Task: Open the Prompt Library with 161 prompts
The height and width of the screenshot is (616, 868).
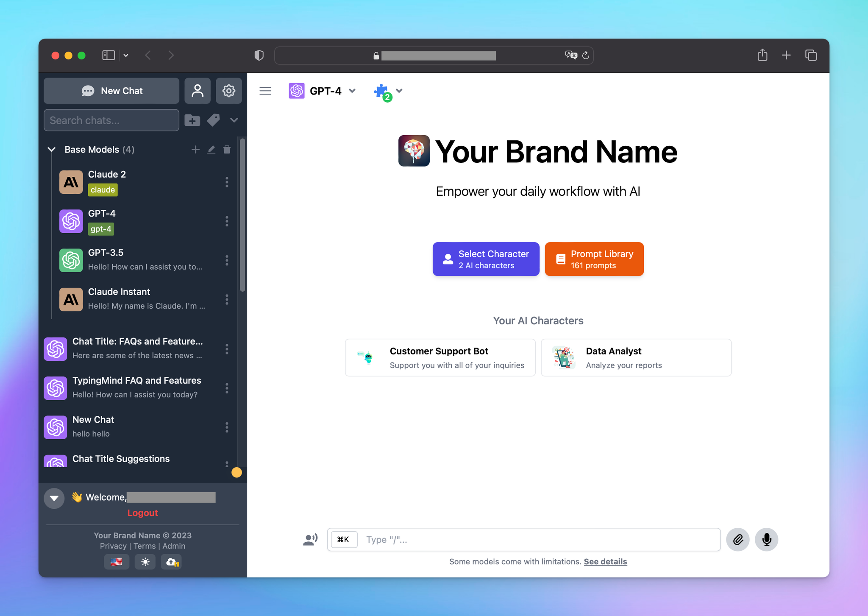Action: [594, 259]
